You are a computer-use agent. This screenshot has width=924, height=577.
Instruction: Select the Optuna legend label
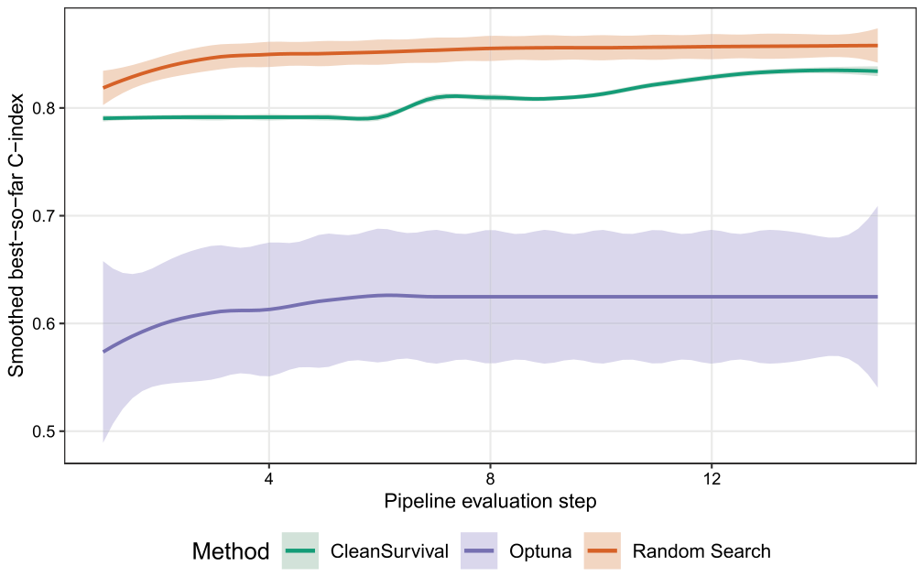[540, 551]
